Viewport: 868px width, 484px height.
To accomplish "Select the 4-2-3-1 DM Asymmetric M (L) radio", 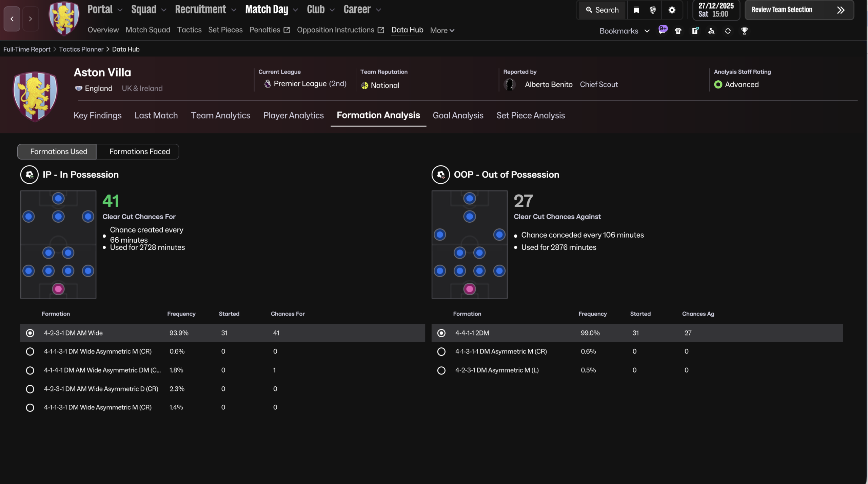I will click(441, 370).
